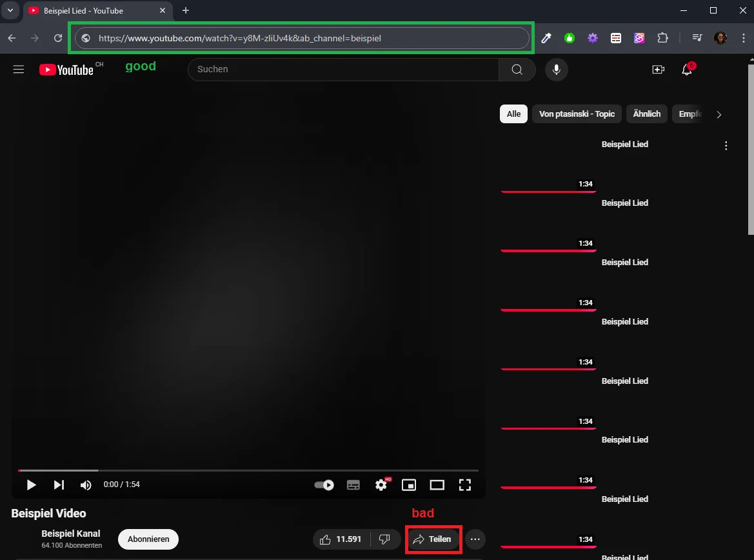Click the Teilen share button
This screenshot has width=754, height=560.
(433, 539)
